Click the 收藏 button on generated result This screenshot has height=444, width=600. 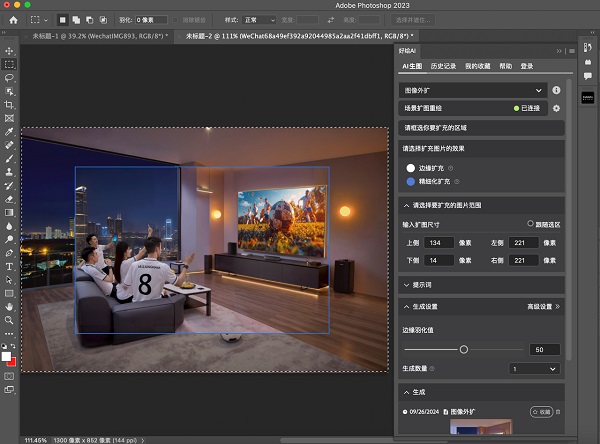coord(541,411)
